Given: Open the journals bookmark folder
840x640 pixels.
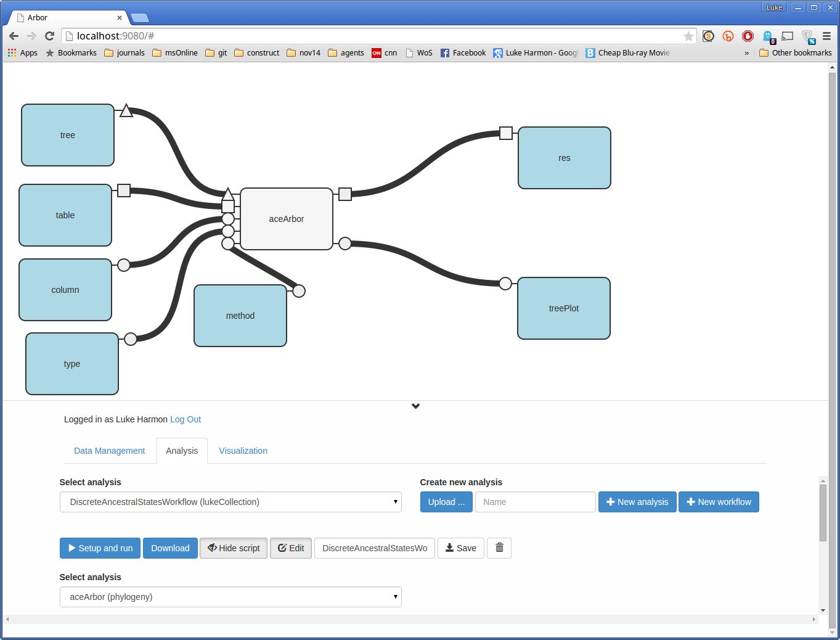Looking at the screenshot, I should coord(124,53).
